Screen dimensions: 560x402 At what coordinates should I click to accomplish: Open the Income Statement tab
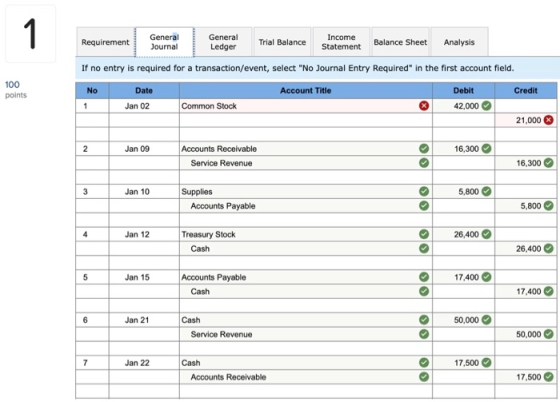[341, 42]
